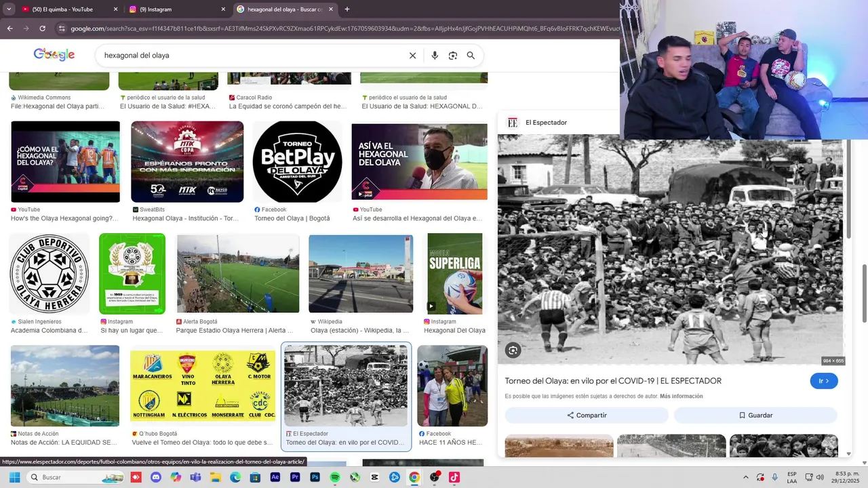Open Microsoft Edge from the taskbar
This screenshot has height=488, width=868.
[235, 477]
